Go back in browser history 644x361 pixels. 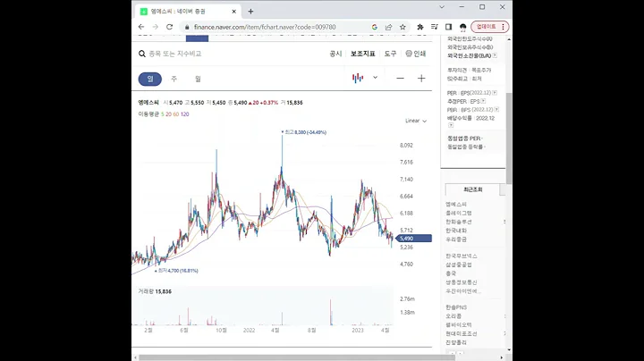tap(141, 27)
